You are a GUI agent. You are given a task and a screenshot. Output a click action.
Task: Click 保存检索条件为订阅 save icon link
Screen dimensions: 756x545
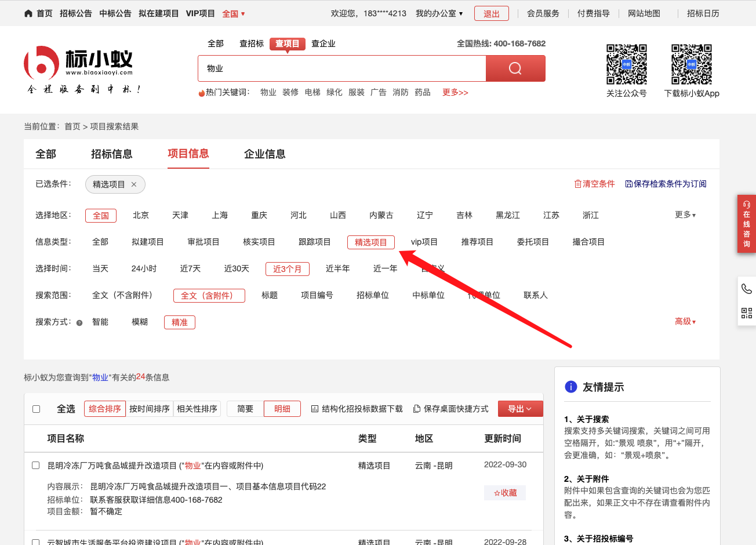628,184
